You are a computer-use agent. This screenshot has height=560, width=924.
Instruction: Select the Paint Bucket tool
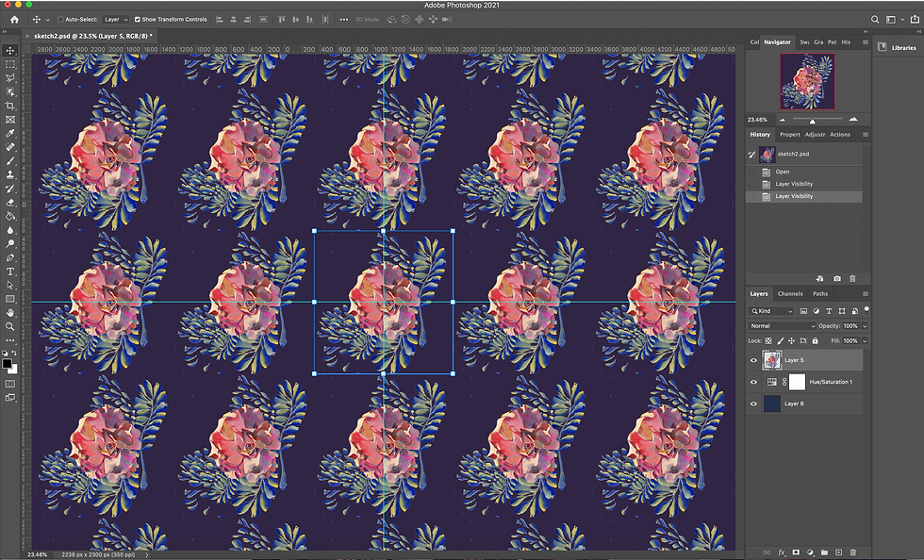(10, 216)
